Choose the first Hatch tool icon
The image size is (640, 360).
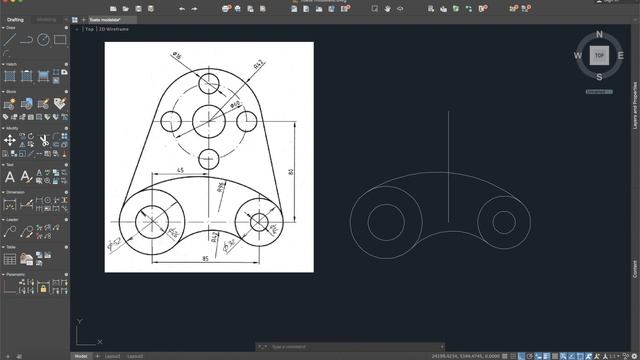click(9, 76)
